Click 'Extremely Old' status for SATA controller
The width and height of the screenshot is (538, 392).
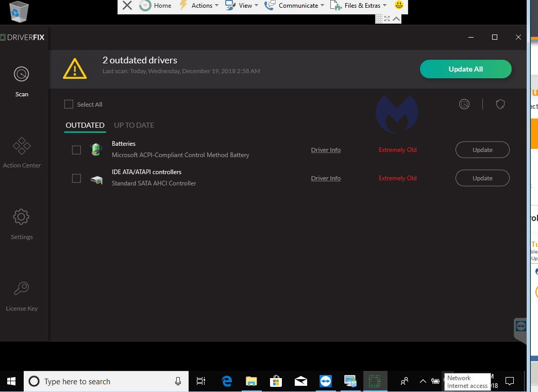pyautogui.click(x=397, y=178)
